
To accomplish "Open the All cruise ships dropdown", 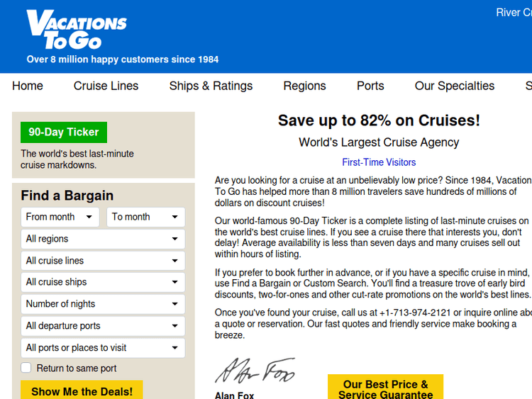I will [102, 282].
